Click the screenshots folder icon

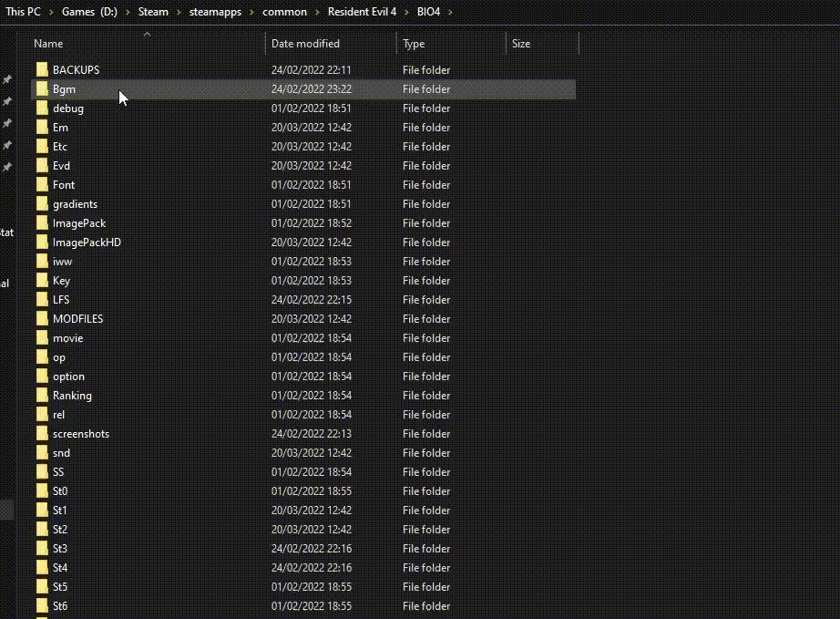42,434
